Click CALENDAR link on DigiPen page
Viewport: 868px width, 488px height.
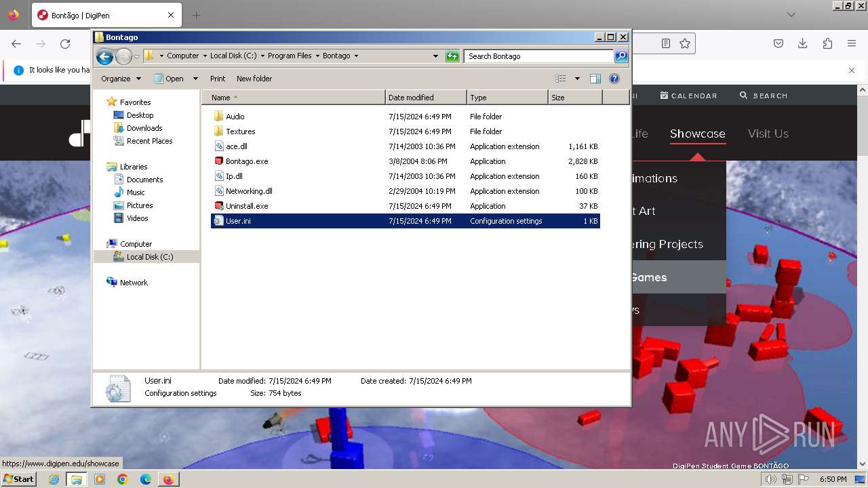click(688, 96)
